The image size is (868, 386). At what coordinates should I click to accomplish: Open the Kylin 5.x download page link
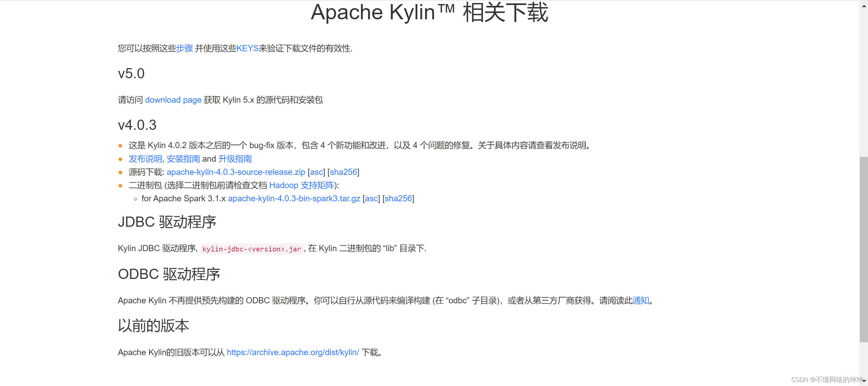[173, 100]
